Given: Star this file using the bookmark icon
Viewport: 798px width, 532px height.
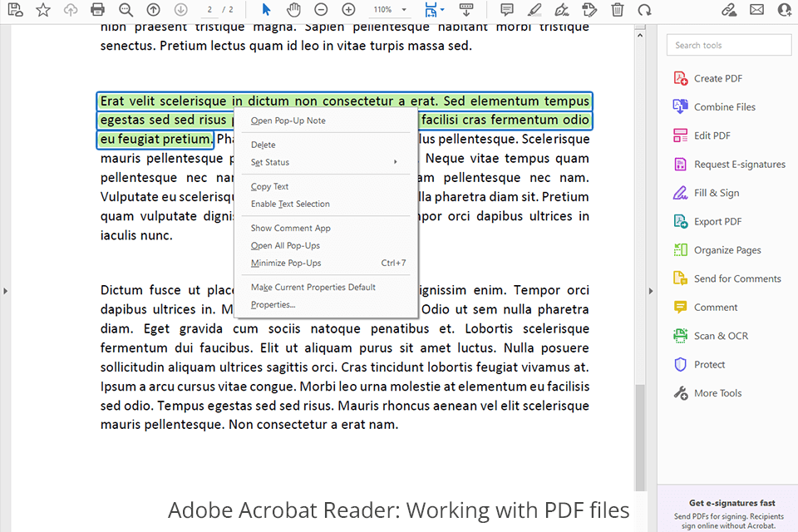Looking at the screenshot, I should [43, 10].
